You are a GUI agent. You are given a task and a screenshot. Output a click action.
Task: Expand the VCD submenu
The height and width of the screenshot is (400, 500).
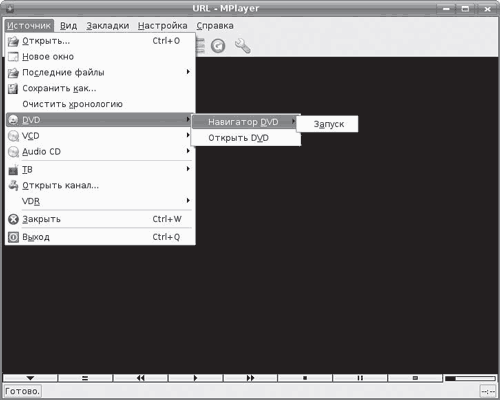click(x=100, y=136)
